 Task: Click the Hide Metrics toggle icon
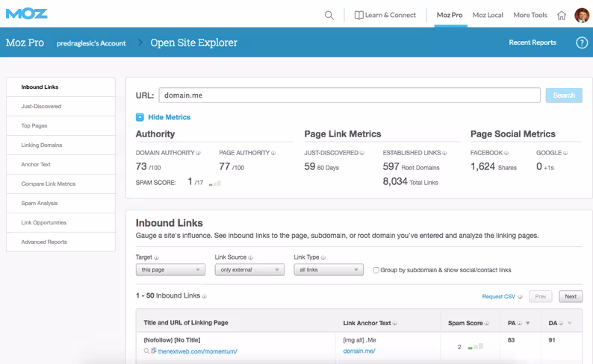[140, 117]
